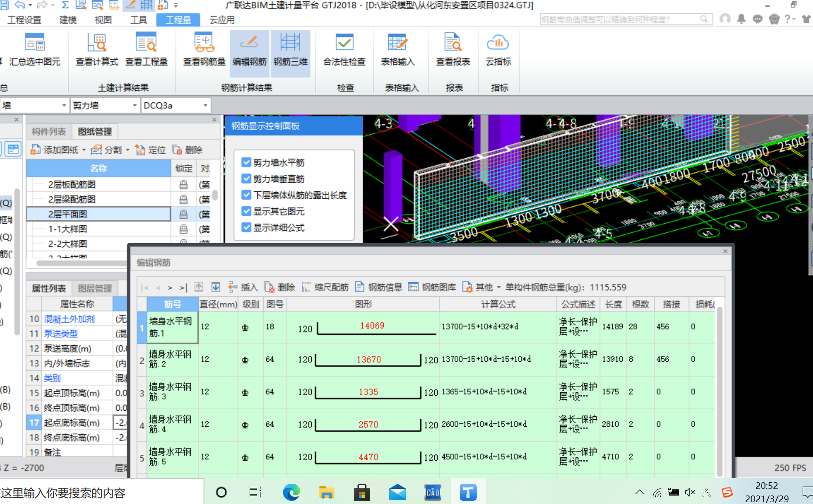Image resolution: width=813 pixels, height=504 pixels.
Task: Click 删除 in drawing management toolbar
Action: [187, 150]
